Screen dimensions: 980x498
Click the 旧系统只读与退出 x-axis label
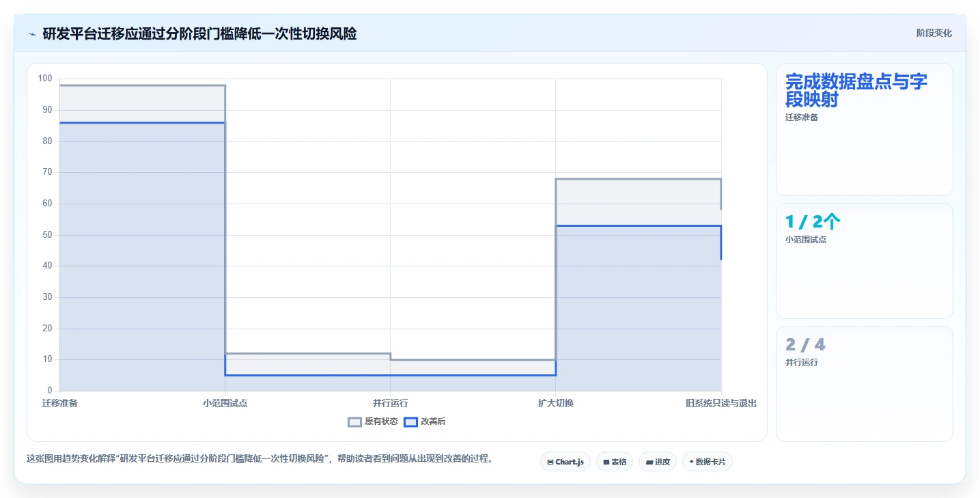click(x=721, y=403)
